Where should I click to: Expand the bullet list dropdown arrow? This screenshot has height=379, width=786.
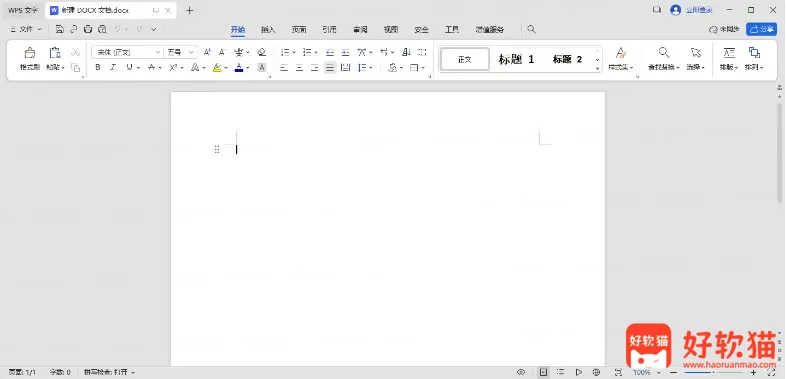pyautogui.click(x=294, y=52)
